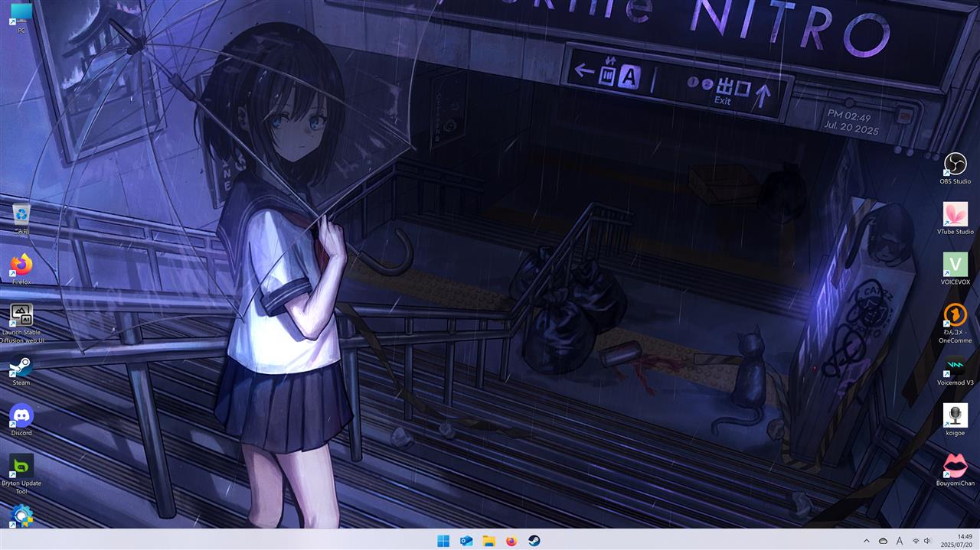Select the Discord desktop shortcut
The height and width of the screenshot is (550, 980).
21,420
